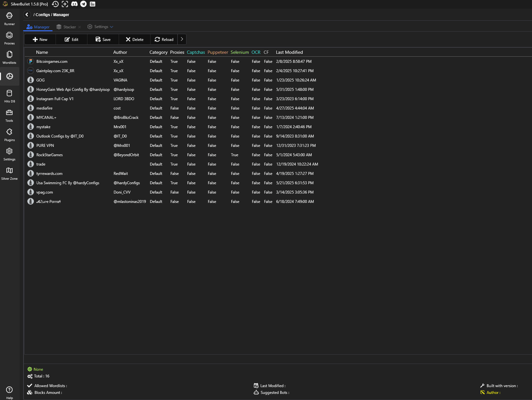Open the Discord link icon
The height and width of the screenshot is (400, 532).
74,4
